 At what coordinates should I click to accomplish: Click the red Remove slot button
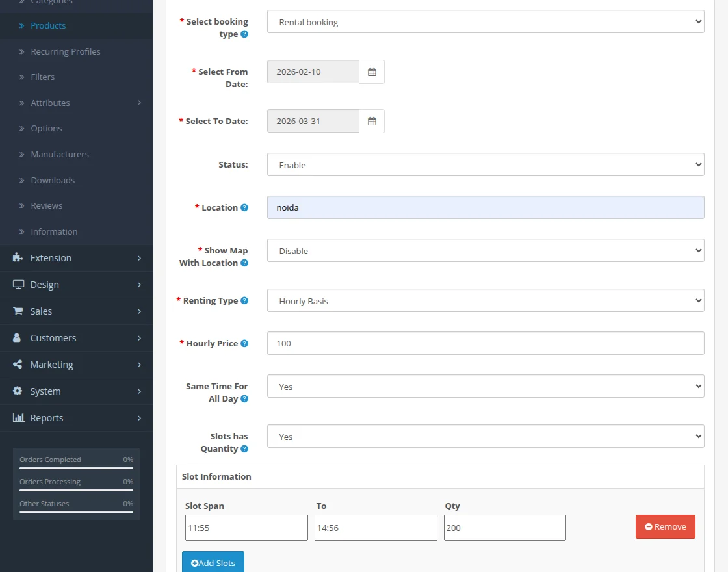665,527
